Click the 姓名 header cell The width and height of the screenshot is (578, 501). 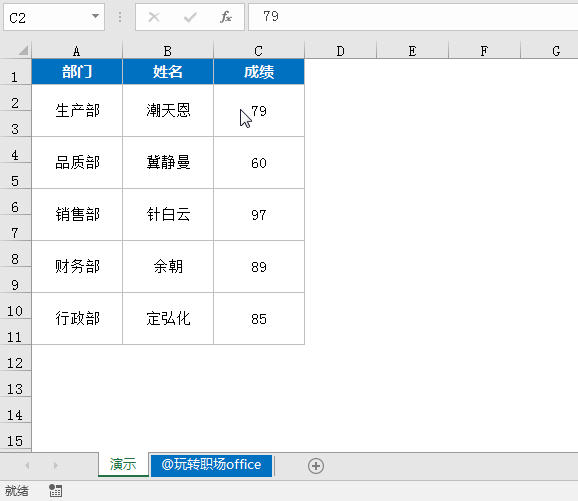[x=168, y=72]
